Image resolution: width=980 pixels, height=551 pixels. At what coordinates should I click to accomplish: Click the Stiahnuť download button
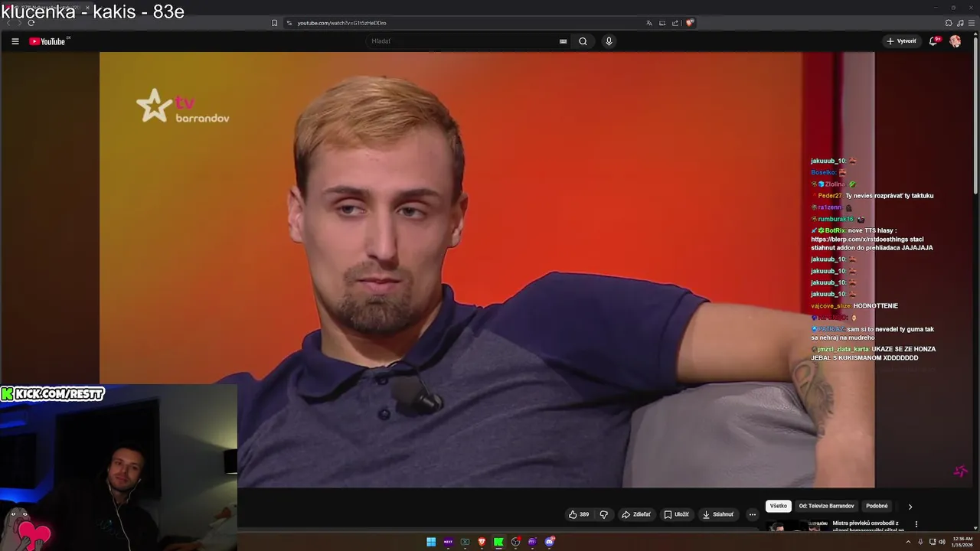pyautogui.click(x=718, y=514)
